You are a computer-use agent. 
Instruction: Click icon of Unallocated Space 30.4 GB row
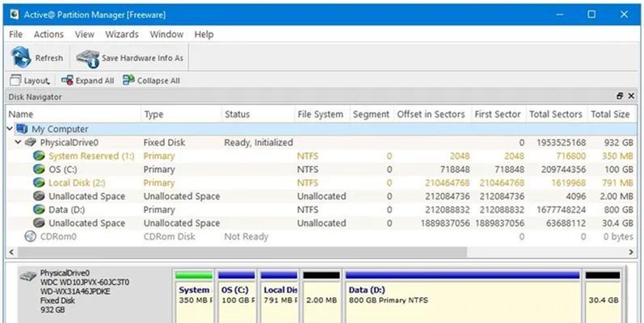[x=39, y=223]
